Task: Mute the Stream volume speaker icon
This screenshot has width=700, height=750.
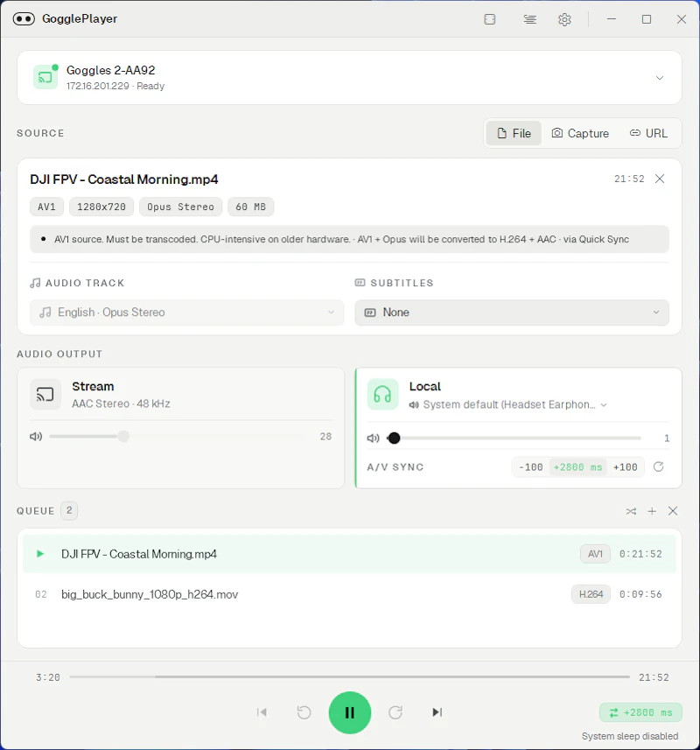Action: pos(36,436)
